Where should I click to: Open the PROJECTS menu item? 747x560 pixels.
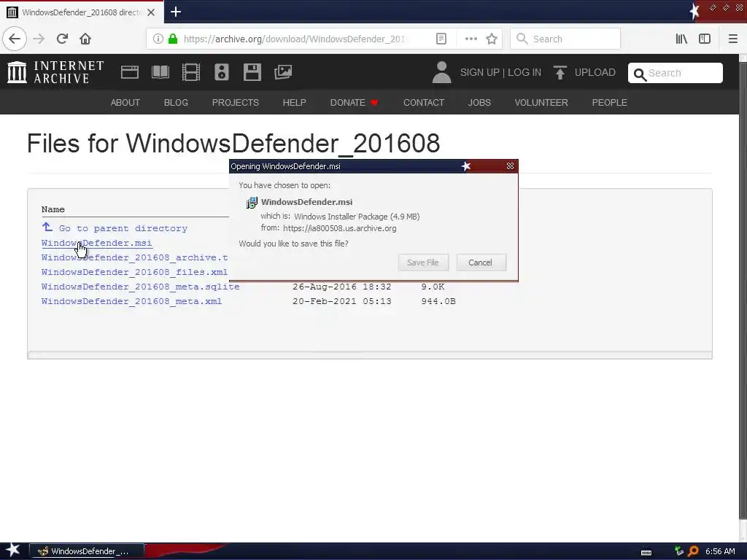click(x=236, y=102)
